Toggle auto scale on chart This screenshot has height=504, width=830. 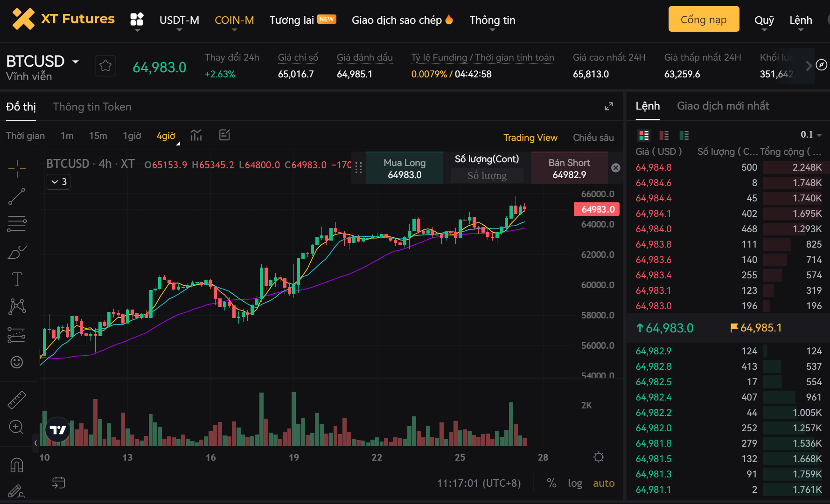(603, 483)
